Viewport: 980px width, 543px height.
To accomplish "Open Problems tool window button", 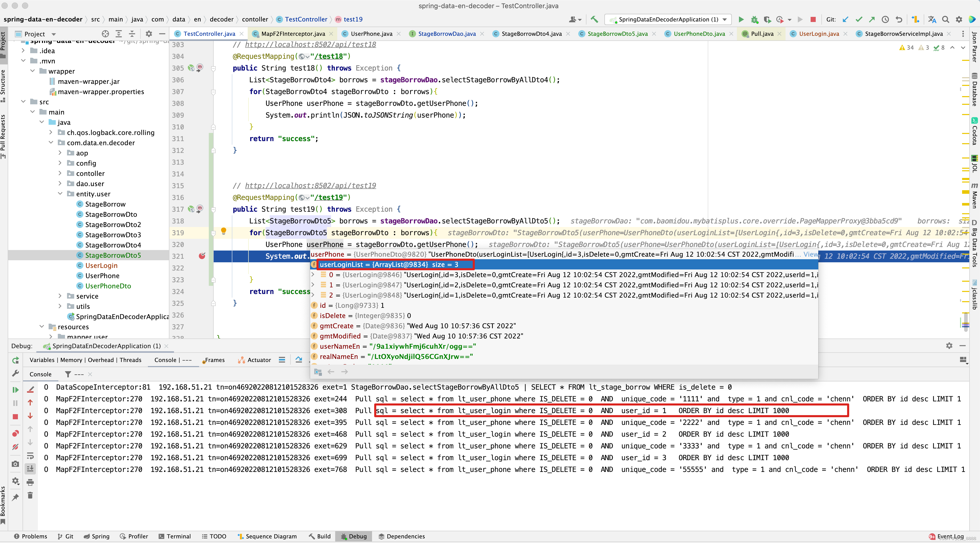I will pos(30,536).
